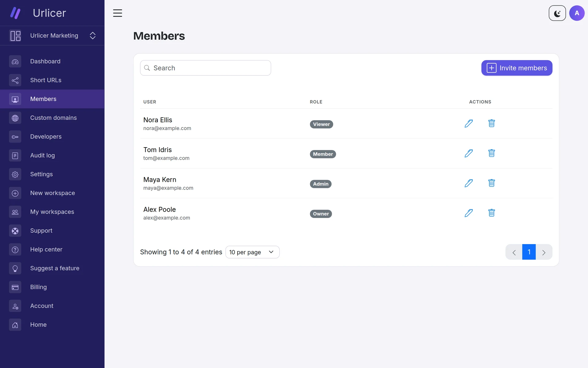View My workspaces
Image resolution: width=588 pixels, height=368 pixels.
pyautogui.click(x=52, y=212)
